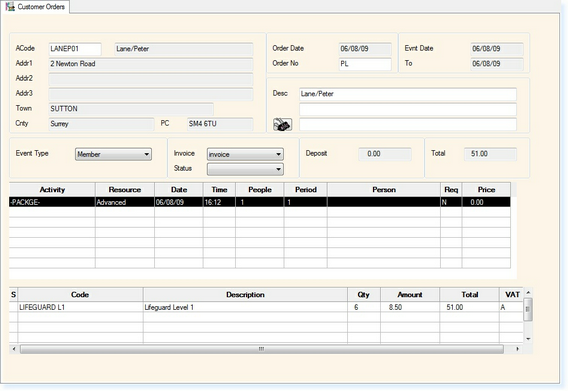Click the S column header
This screenshot has height=391, width=568.
(x=13, y=295)
